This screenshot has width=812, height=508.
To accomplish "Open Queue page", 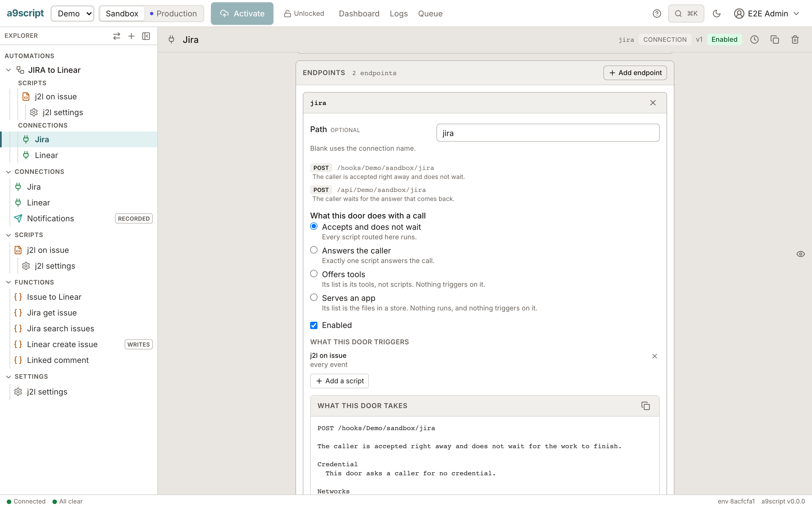I will [x=430, y=14].
